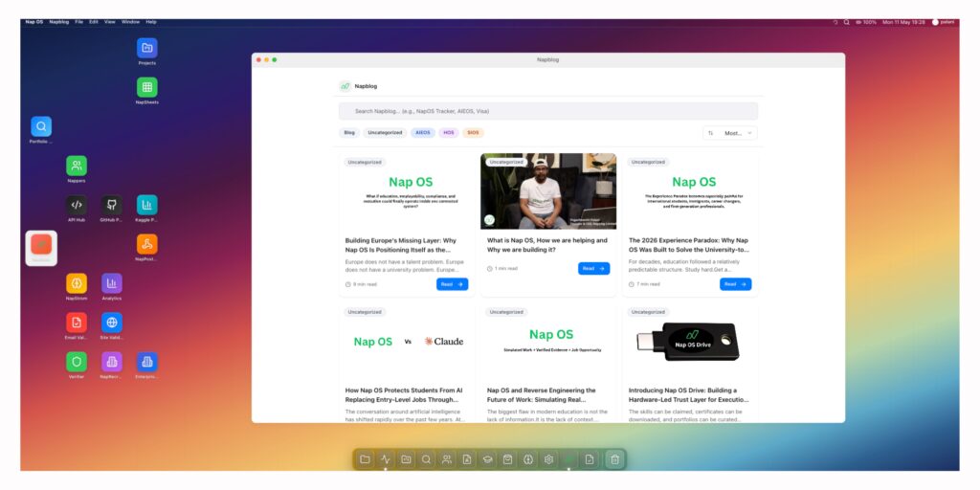
Task: Open the Email Validator desktop icon
Action: pos(77,323)
